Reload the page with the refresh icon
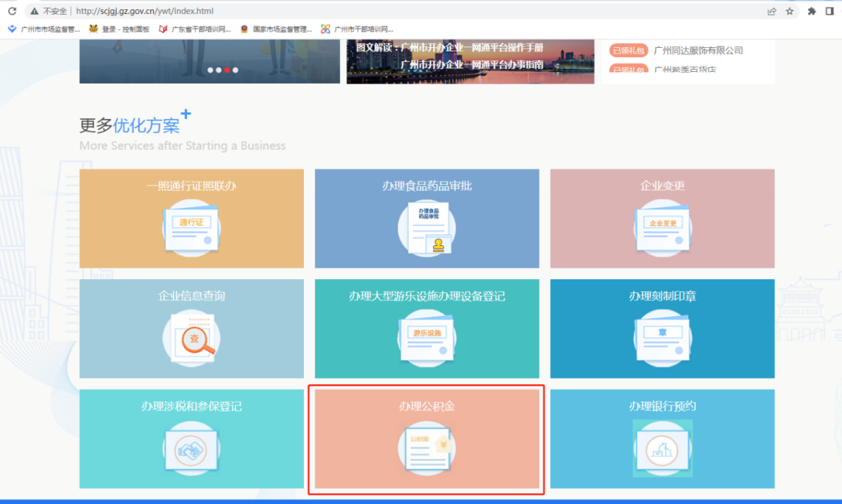Screen dimensions: 842x504 pyautogui.click(x=12, y=11)
